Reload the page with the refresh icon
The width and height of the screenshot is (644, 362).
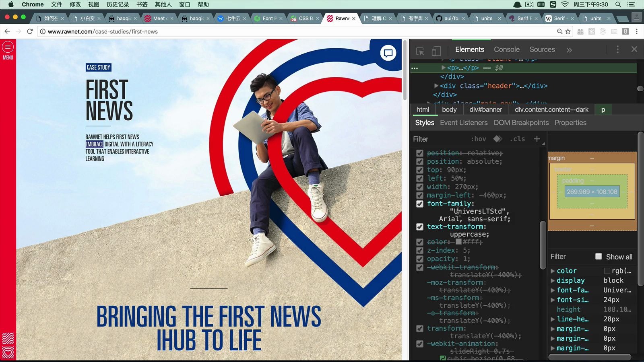(x=30, y=31)
